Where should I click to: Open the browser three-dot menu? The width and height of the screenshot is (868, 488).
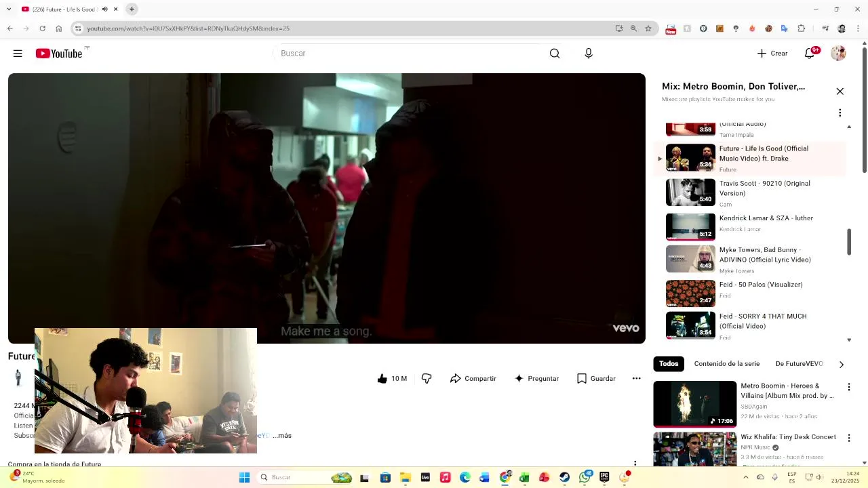[858, 28]
